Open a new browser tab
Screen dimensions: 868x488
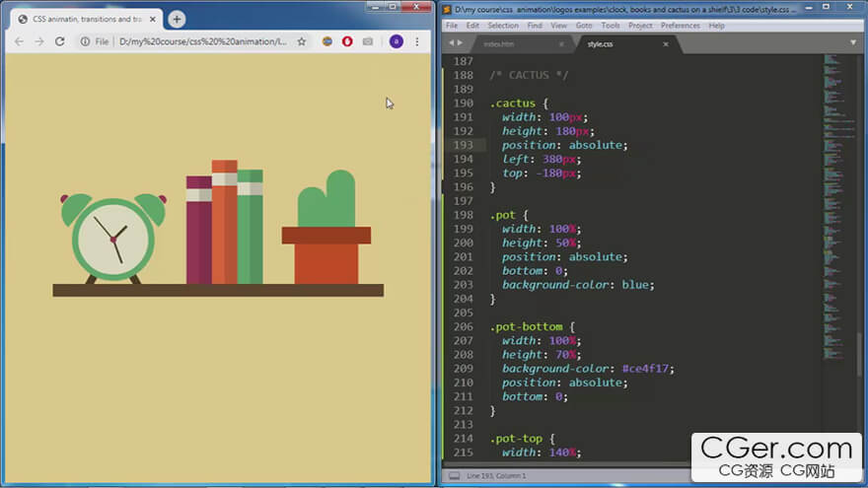tap(177, 19)
